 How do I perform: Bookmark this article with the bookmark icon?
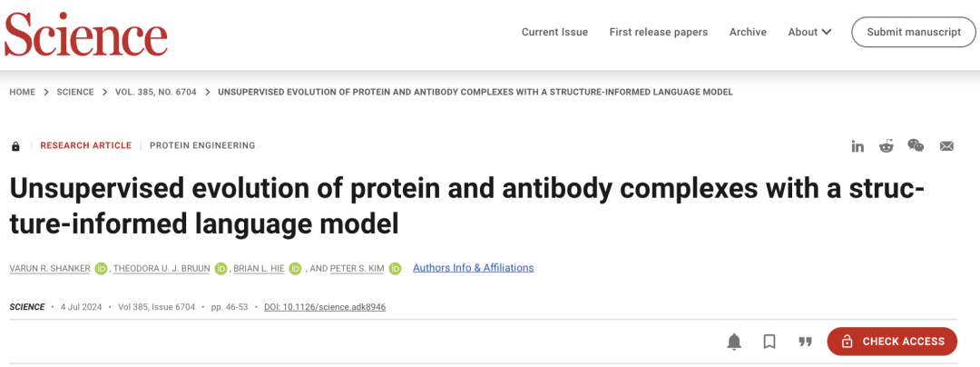(x=769, y=342)
